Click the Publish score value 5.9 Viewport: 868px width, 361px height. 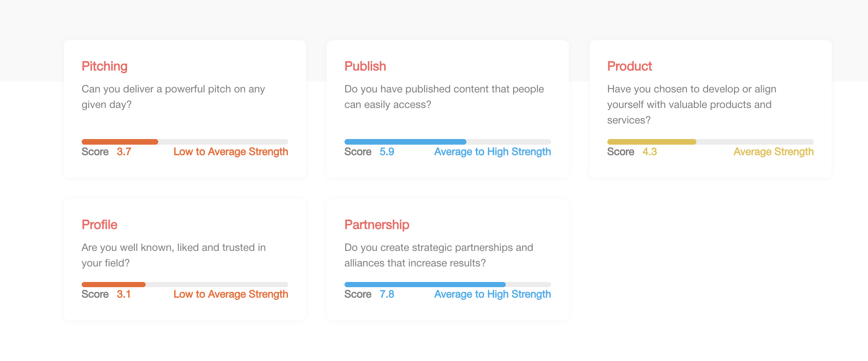point(386,152)
